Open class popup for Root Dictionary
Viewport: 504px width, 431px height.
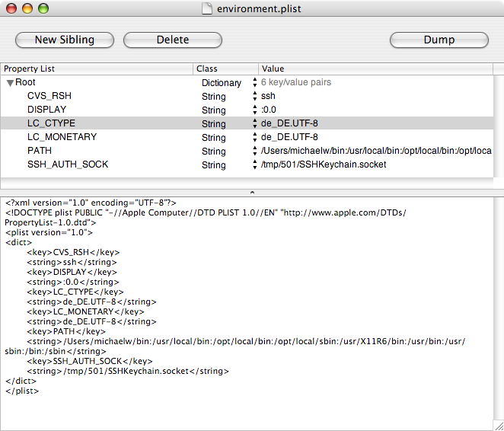(254, 82)
